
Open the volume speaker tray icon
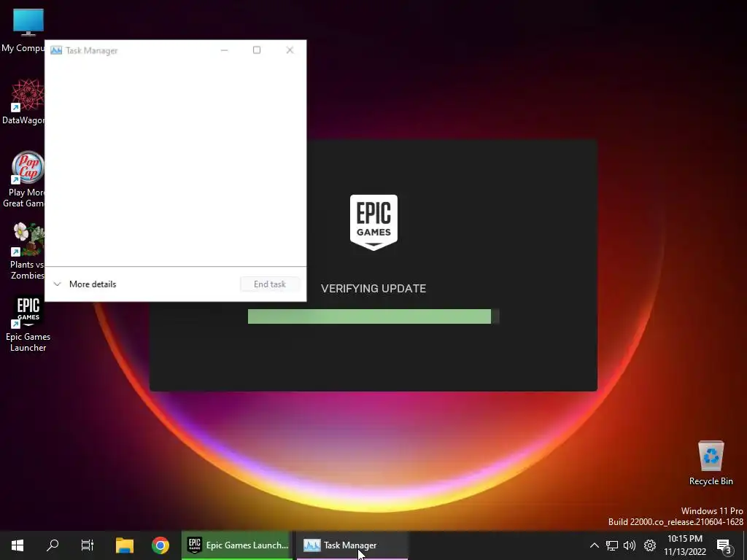coord(630,545)
